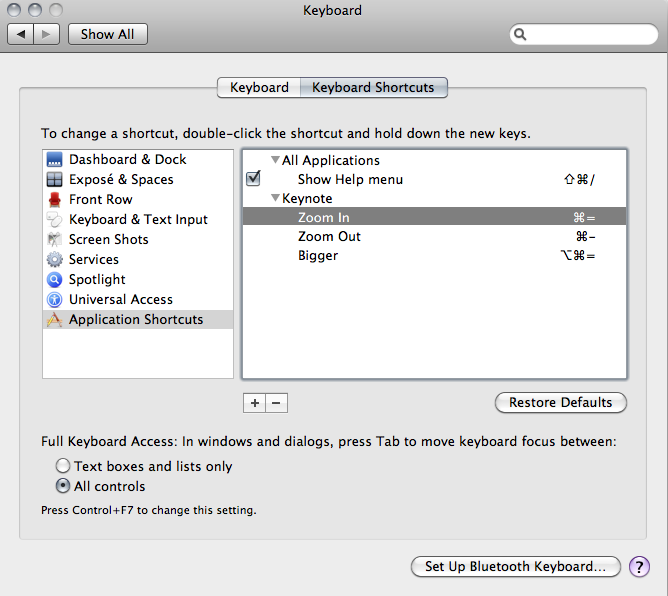The width and height of the screenshot is (668, 596).
Task: Click the Exposé & Spaces icon
Action: (54, 180)
